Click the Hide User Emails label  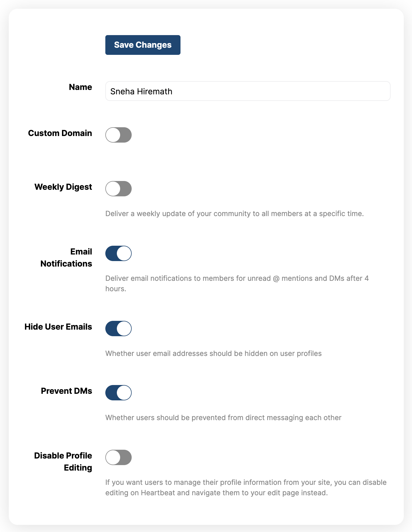pyautogui.click(x=58, y=327)
